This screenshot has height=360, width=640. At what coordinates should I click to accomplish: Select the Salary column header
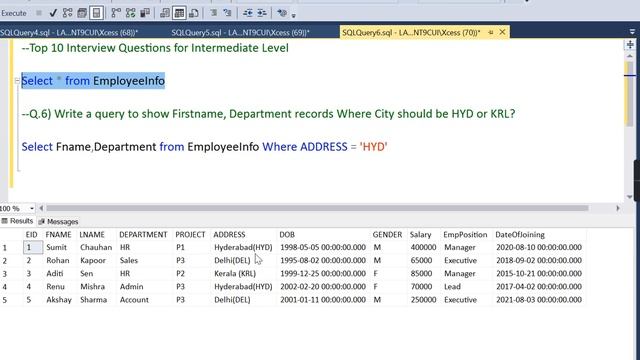tap(420, 234)
